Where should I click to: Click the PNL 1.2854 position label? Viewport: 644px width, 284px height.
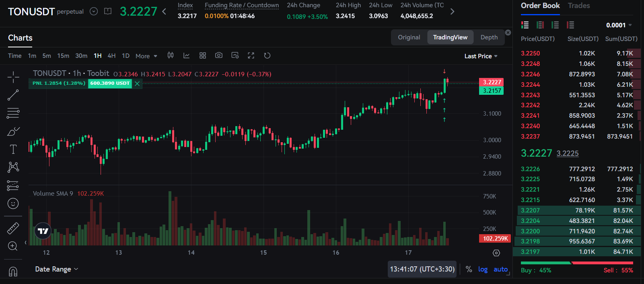coord(59,83)
